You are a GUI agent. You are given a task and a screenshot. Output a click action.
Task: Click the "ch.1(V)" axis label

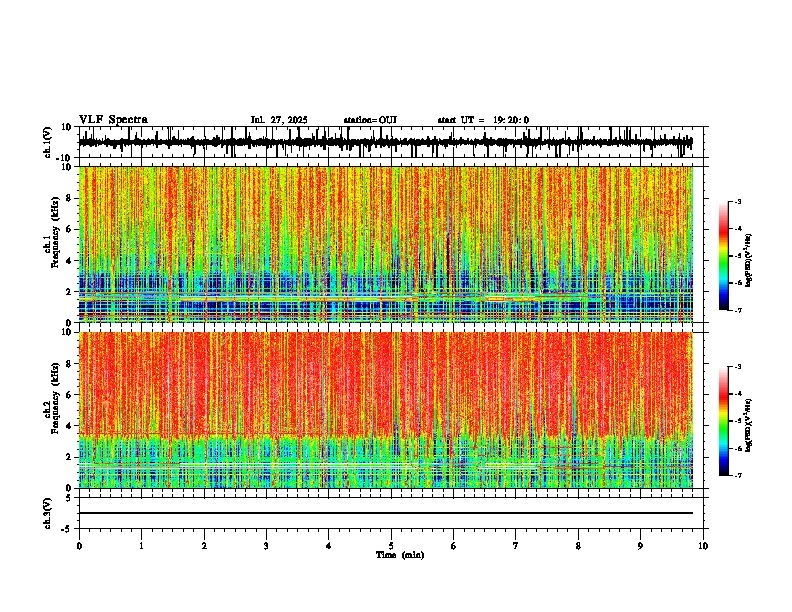[x=48, y=142]
